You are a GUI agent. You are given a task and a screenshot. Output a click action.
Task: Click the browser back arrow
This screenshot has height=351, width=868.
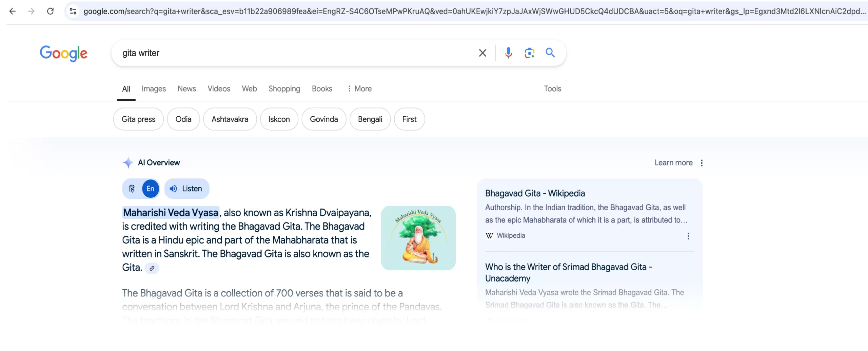pos(13,11)
